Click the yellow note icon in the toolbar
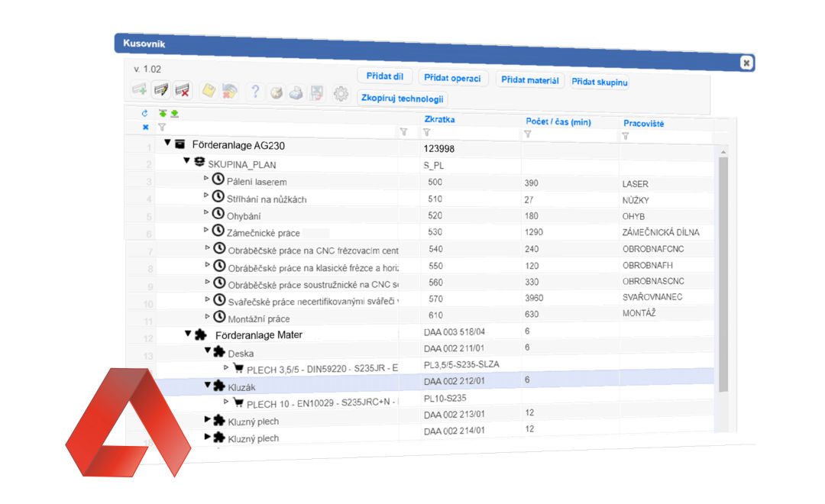The height and width of the screenshot is (504, 825). click(x=208, y=91)
